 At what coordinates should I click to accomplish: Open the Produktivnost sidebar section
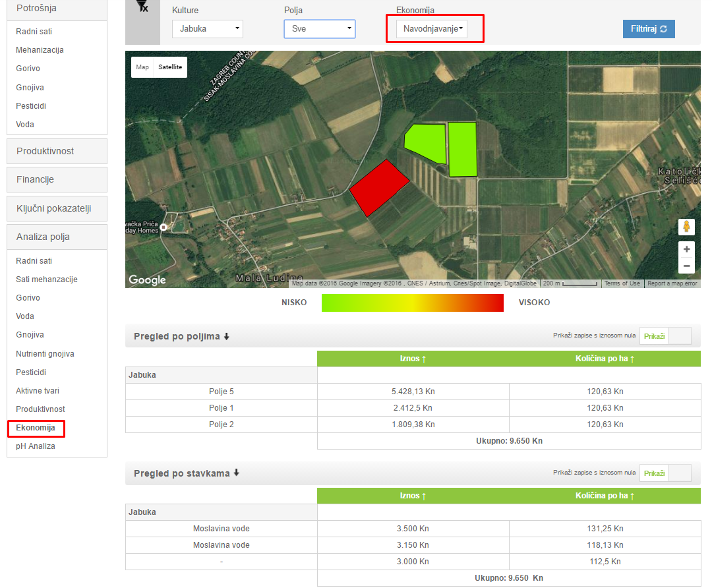(x=57, y=151)
